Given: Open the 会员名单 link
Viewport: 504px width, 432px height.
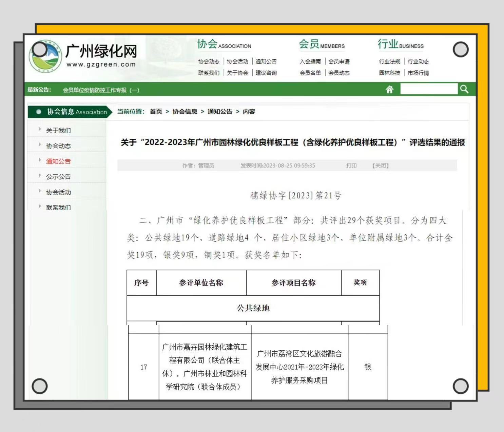Looking at the screenshot, I should tap(310, 73).
